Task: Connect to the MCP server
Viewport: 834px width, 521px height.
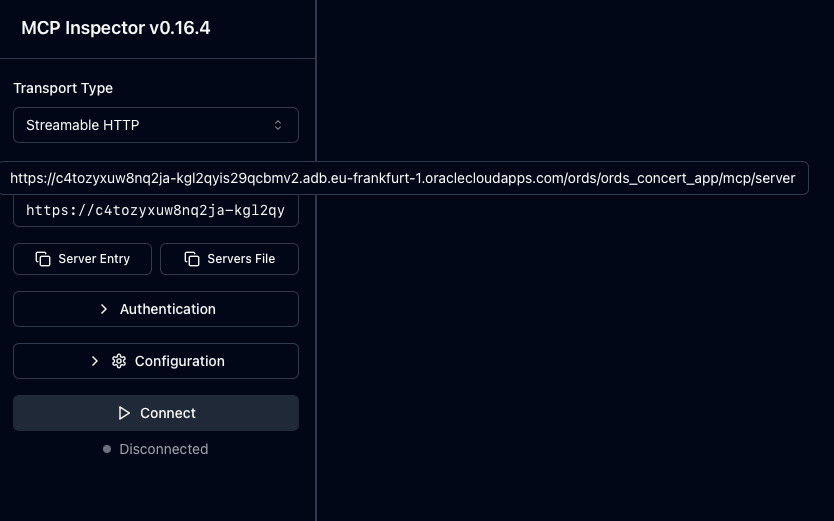Action: pyautogui.click(x=155, y=413)
